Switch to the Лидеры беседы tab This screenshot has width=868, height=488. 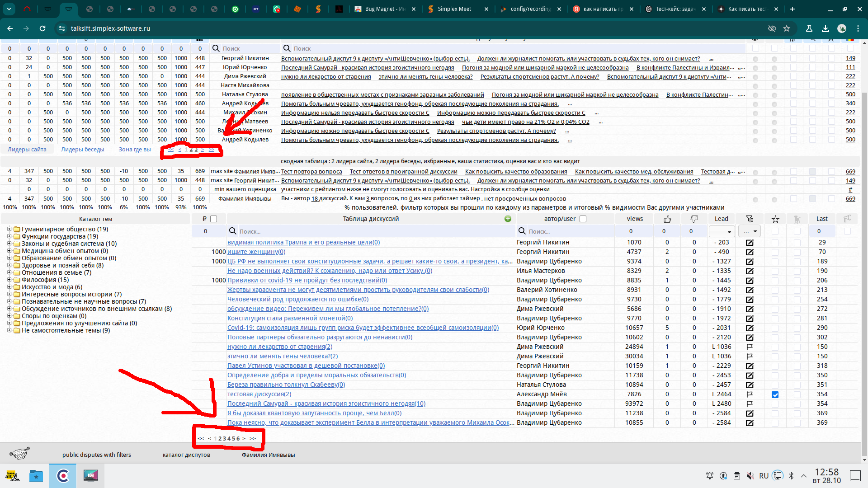coord(82,150)
